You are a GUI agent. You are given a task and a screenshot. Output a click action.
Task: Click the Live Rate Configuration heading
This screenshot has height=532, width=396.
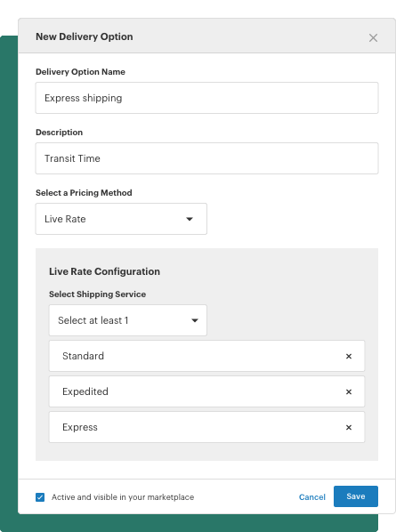[x=104, y=271]
